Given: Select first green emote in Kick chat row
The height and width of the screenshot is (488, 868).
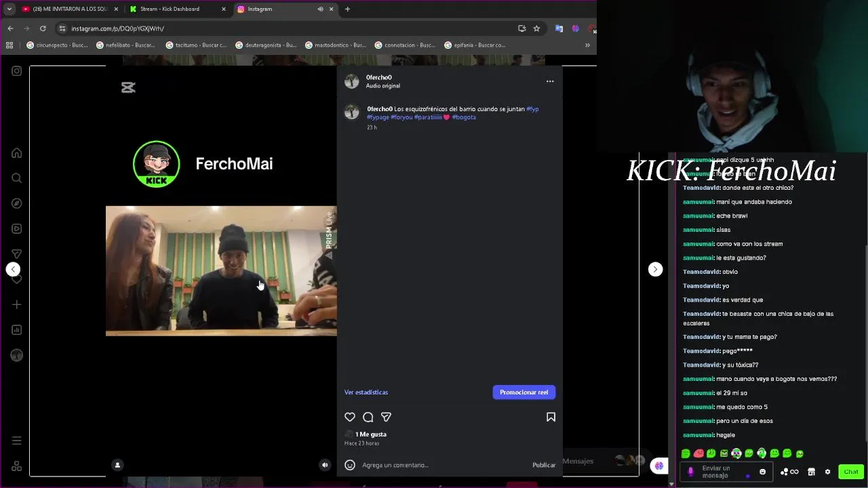Looking at the screenshot, I should tap(686, 453).
